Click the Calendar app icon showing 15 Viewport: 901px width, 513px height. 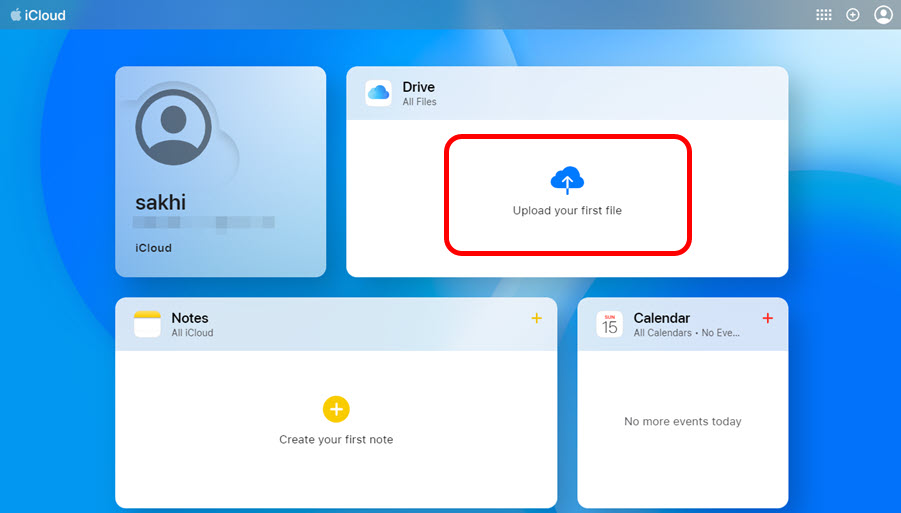click(609, 324)
